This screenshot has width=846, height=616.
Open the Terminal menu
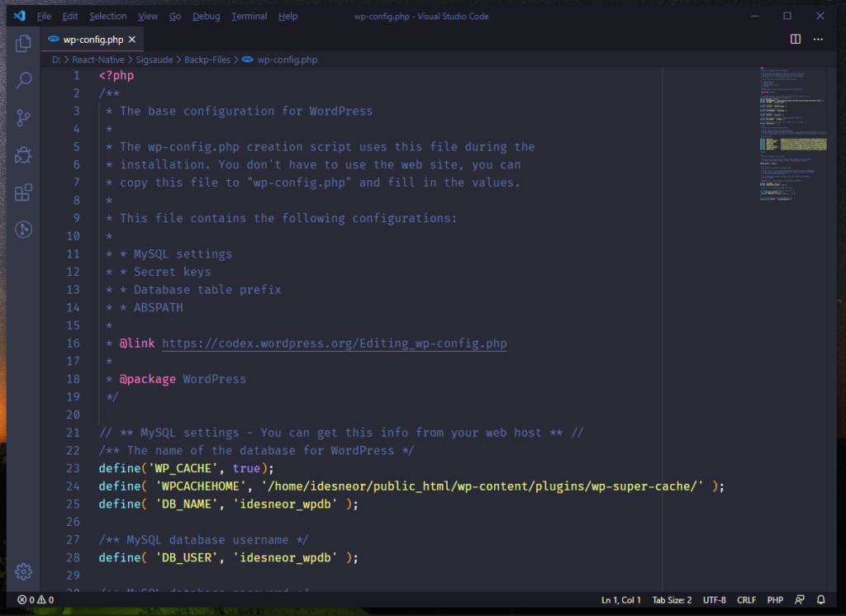click(250, 17)
